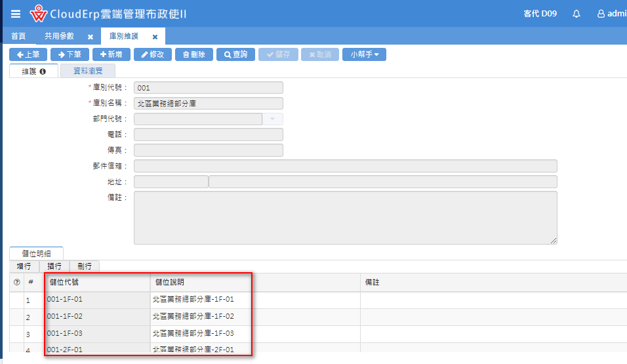Click the CloudErp logo icon
This screenshot has height=364, width=627.
tap(39, 13)
